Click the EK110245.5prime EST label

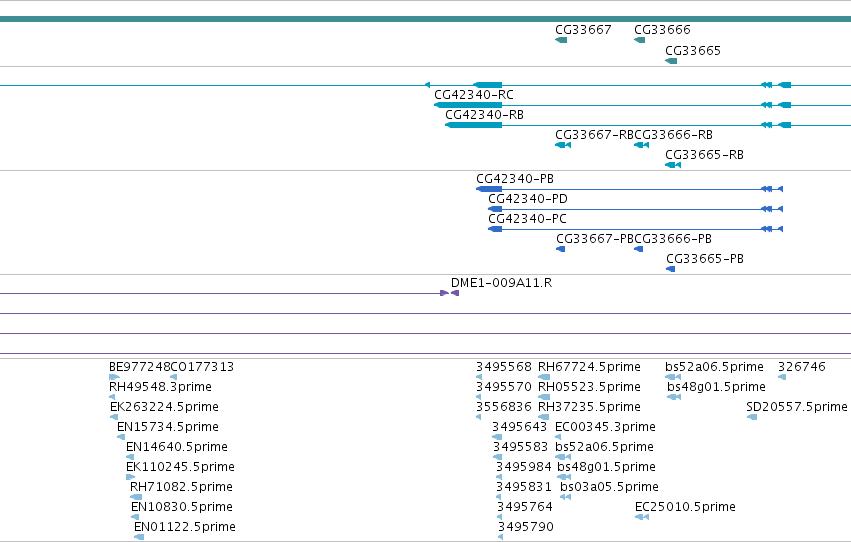pos(180,468)
